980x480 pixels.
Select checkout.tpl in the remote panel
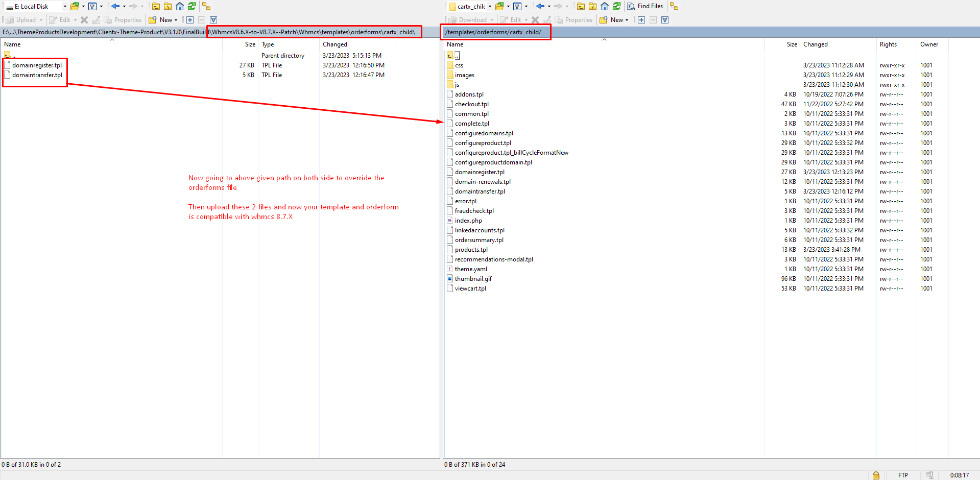point(471,104)
